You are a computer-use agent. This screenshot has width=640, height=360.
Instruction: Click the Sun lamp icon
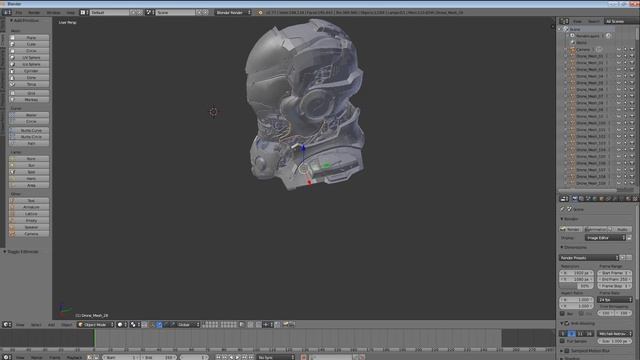[x=12, y=165]
